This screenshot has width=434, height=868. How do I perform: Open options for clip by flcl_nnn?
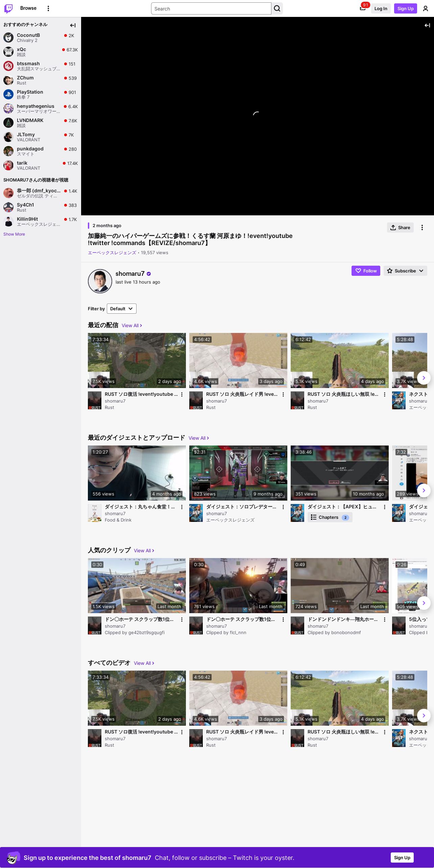tap(283, 620)
